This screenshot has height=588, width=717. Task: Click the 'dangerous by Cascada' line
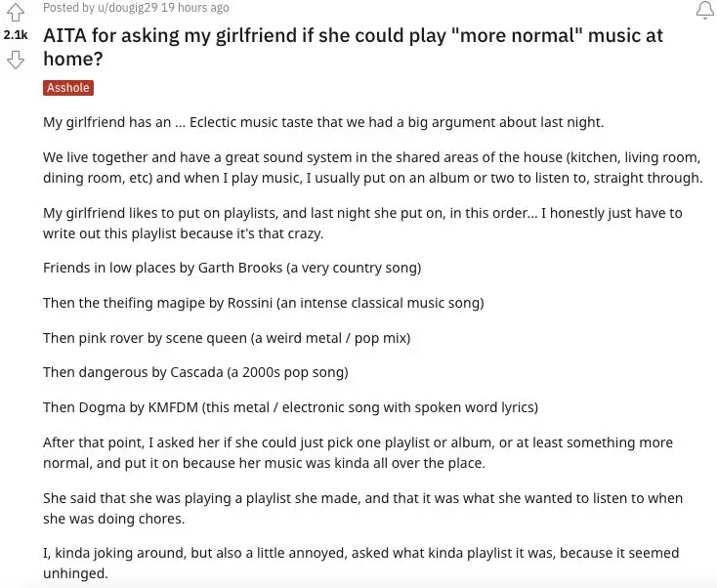pyautogui.click(x=195, y=373)
